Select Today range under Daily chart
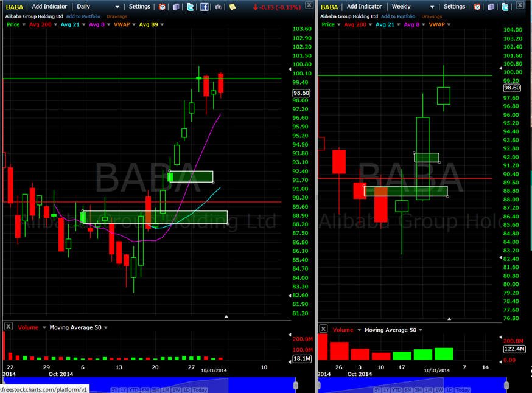This screenshot has width=532, height=393. [200, 389]
